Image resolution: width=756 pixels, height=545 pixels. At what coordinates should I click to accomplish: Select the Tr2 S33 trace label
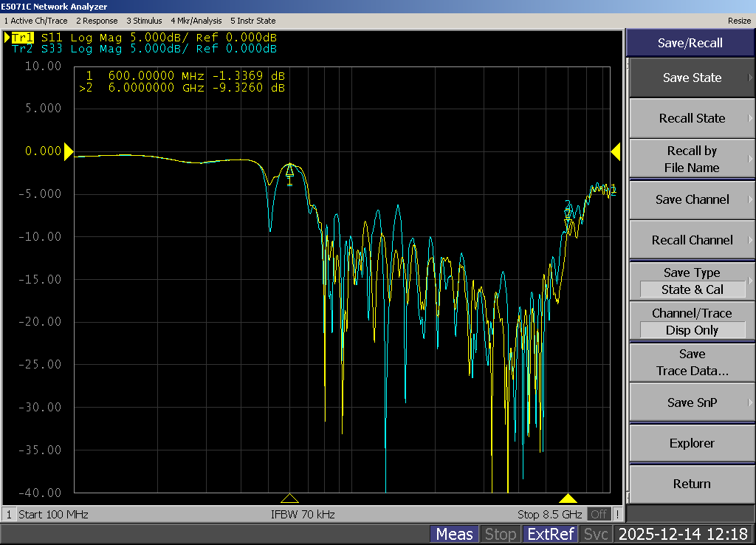[144, 49]
